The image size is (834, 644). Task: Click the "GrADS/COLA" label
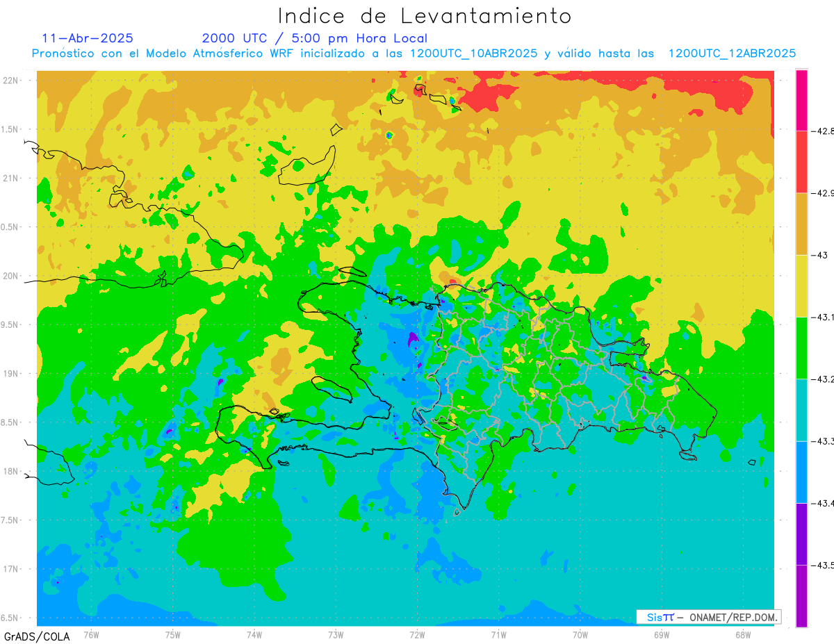coord(37,636)
